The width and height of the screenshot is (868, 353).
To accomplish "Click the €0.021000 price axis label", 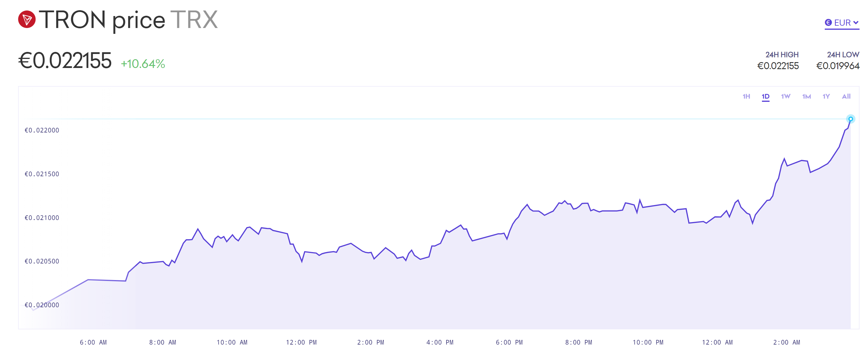I will [x=42, y=218].
